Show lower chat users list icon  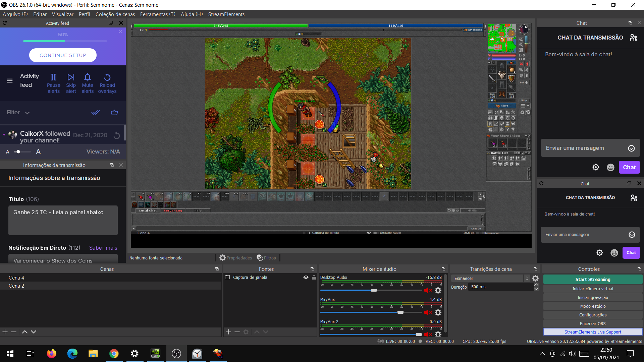coord(634,198)
